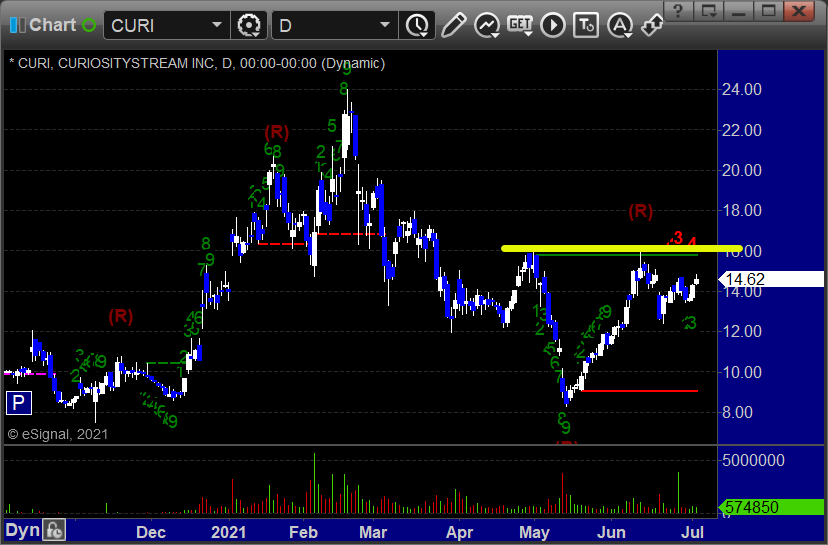The image size is (828, 545).
Task: Close the chart window
Action: [x=798, y=11]
